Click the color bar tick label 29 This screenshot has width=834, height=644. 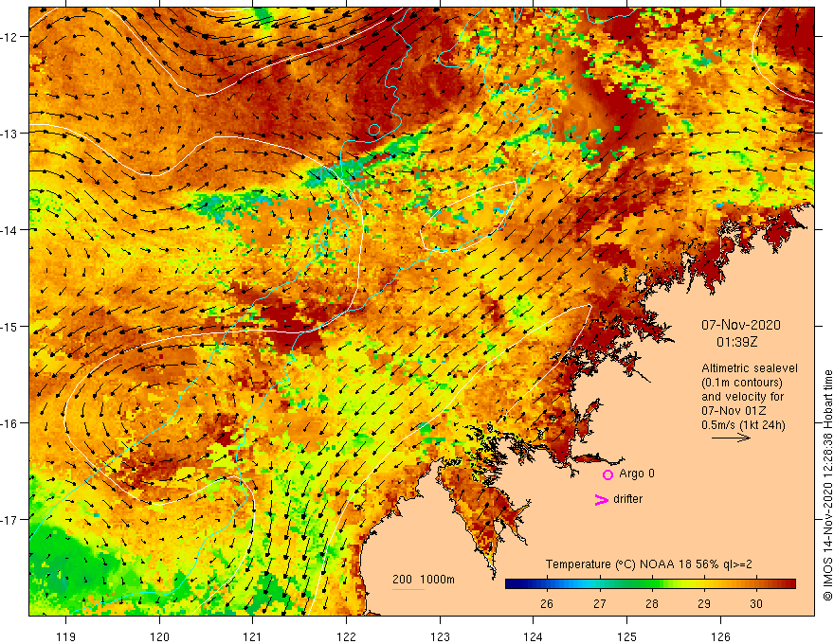point(703,603)
